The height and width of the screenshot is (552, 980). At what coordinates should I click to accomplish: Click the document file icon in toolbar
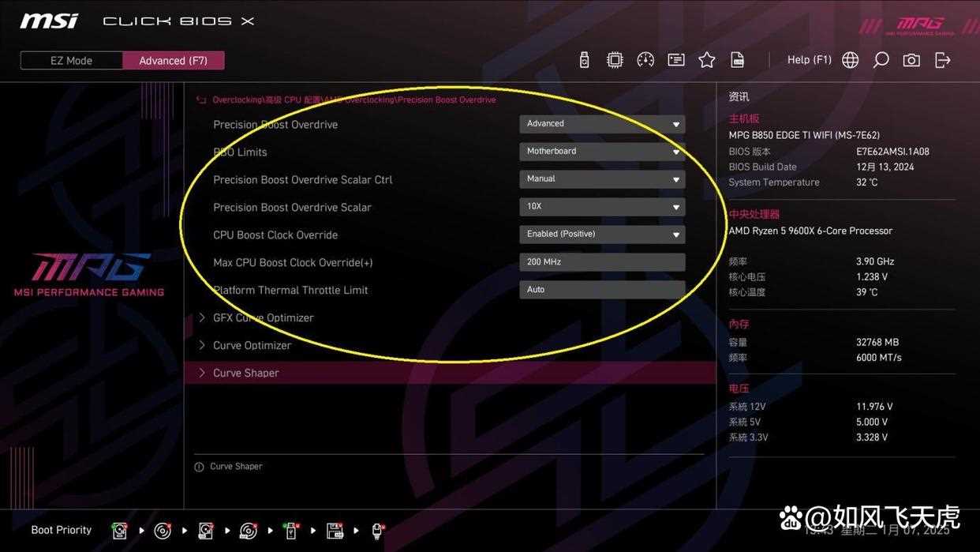[738, 60]
